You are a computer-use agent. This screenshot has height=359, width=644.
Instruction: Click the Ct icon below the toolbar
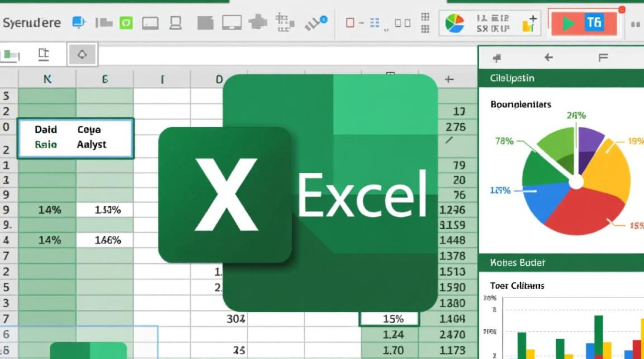[x=44, y=55]
